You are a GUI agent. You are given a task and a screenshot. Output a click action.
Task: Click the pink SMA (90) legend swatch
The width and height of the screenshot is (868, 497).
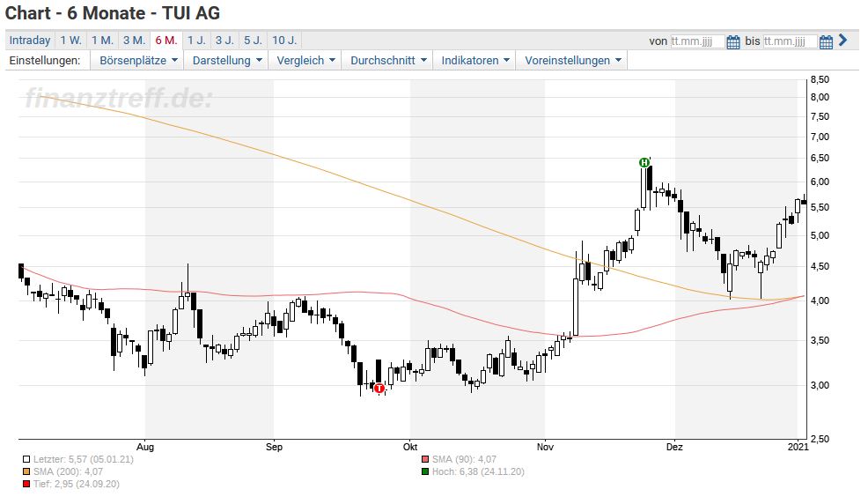(425, 459)
